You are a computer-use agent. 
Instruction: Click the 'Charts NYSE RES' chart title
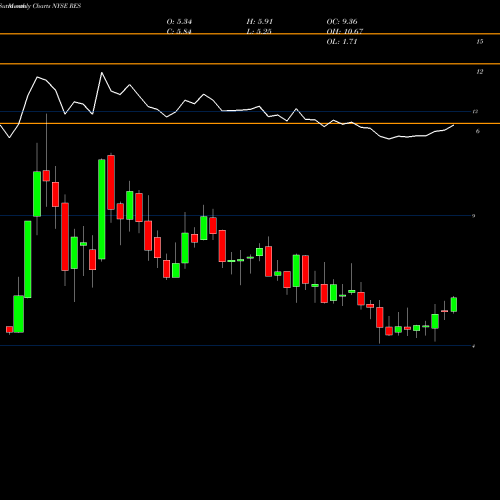click(57, 6)
